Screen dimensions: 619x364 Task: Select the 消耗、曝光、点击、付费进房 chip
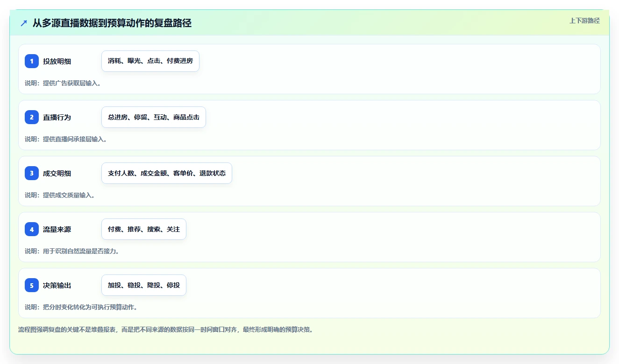point(150,61)
